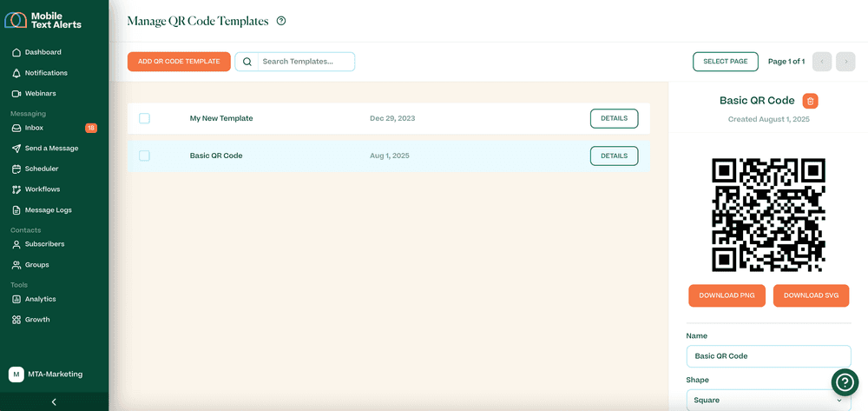This screenshot has height=411, width=868.
Task: Click the Dashboard home icon
Action: click(16, 53)
